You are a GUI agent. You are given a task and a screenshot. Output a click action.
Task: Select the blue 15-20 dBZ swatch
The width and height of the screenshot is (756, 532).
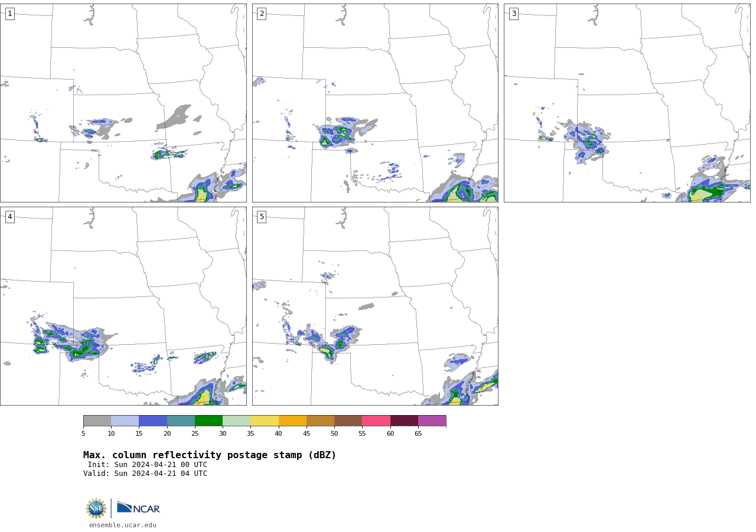(x=153, y=420)
